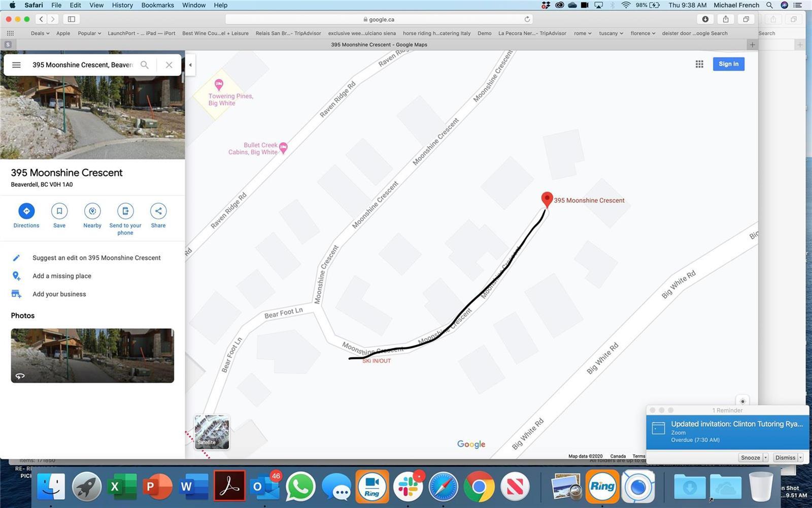
Task: Open the Bookmarks menu in menu bar
Action: 157,5
